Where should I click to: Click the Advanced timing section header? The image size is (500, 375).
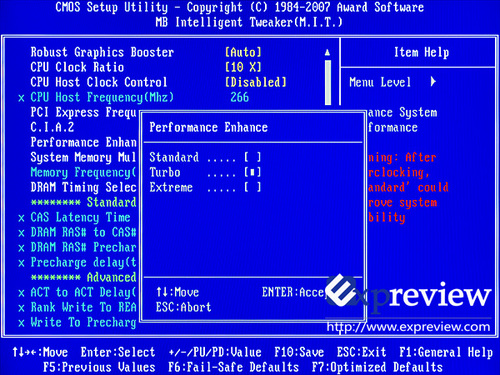coord(83,277)
